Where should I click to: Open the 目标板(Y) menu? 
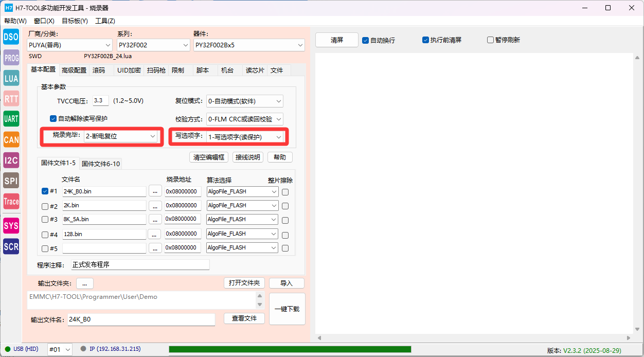[75, 21]
